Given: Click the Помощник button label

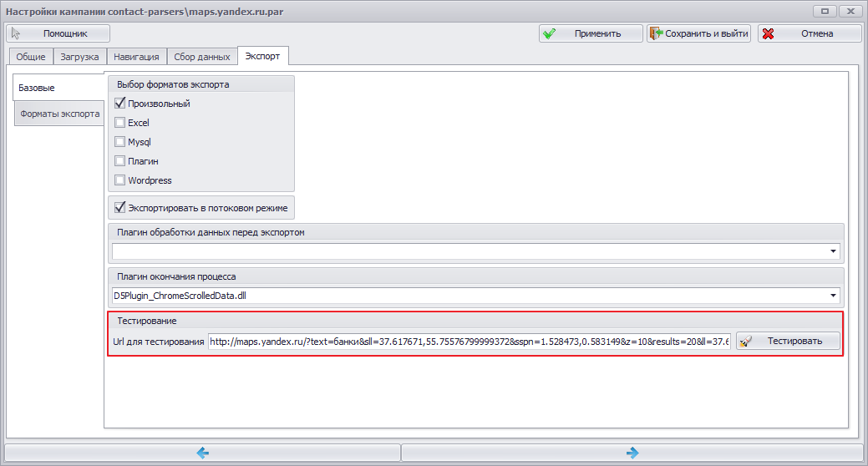Looking at the screenshot, I should tap(65, 33).
